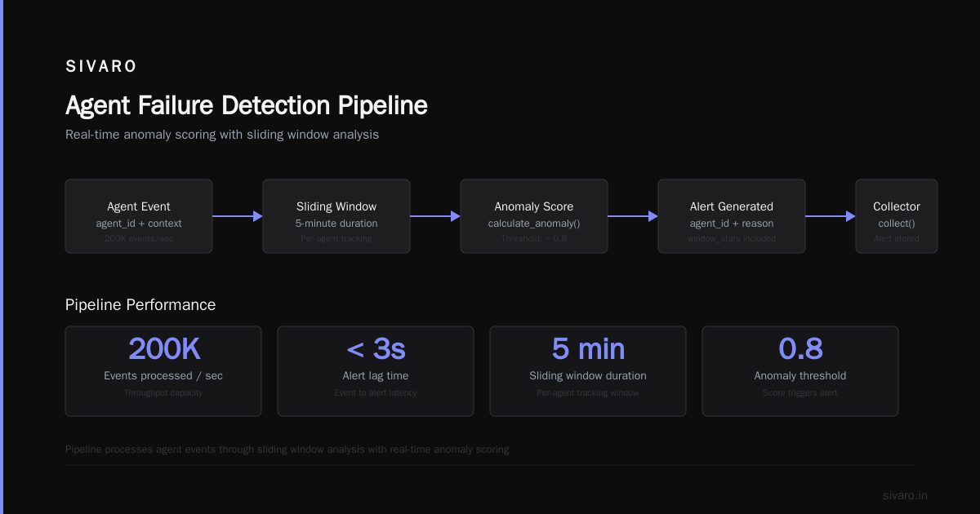This screenshot has width=980, height=514.
Task: Open the 200K events processed metric card
Action: coord(163,371)
